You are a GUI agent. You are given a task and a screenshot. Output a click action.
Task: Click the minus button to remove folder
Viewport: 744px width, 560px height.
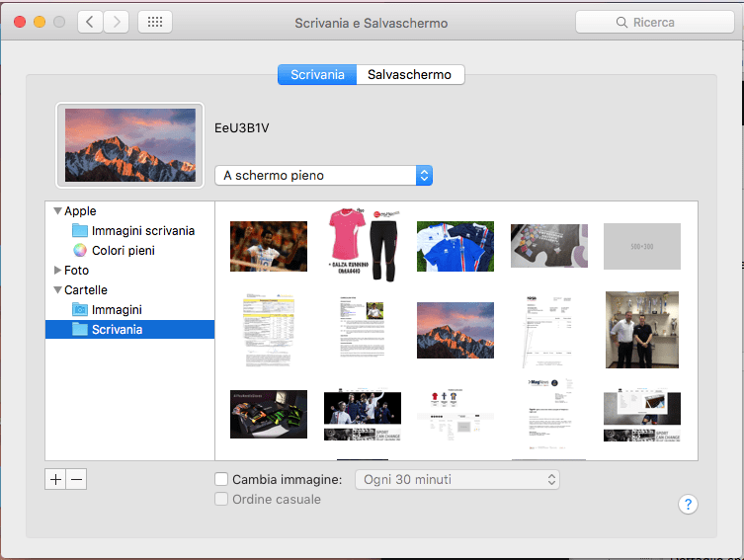coord(77,479)
